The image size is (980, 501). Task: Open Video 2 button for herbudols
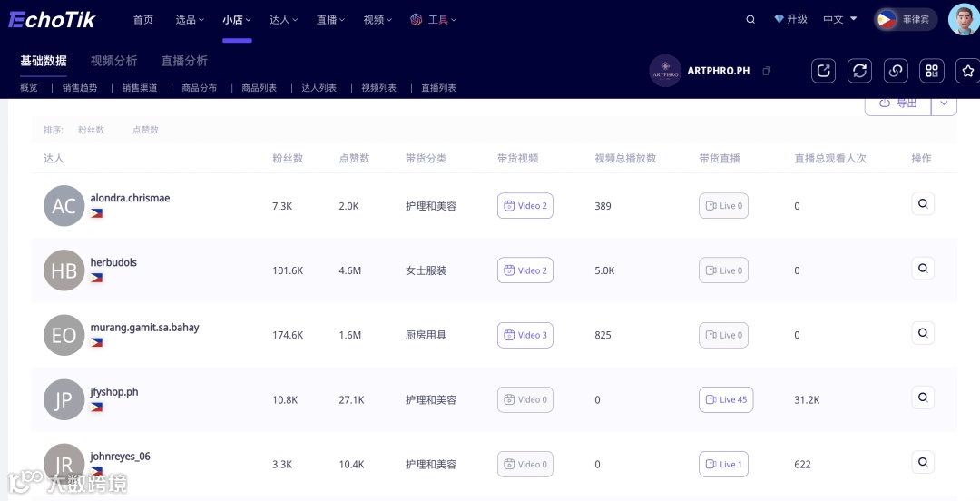click(525, 270)
